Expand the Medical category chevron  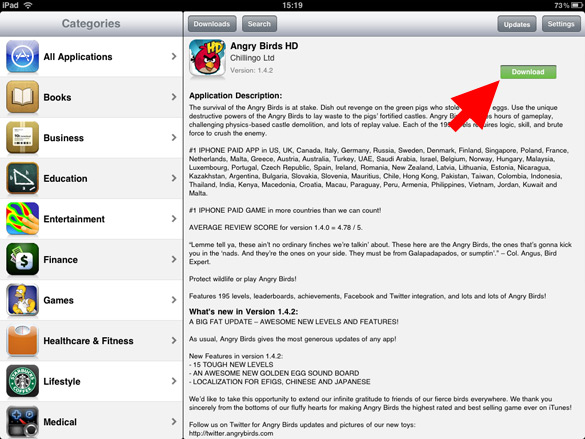point(174,421)
